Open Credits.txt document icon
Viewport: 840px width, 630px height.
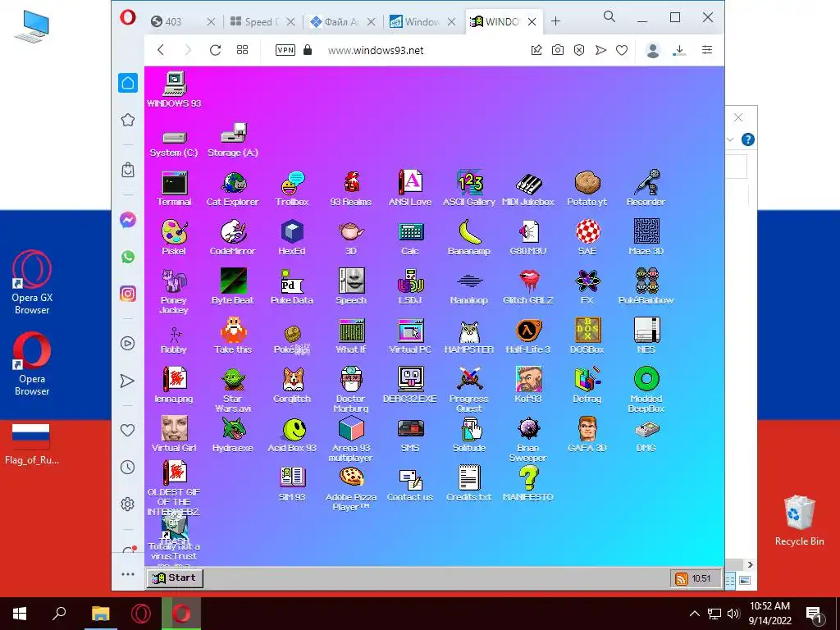click(469, 478)
